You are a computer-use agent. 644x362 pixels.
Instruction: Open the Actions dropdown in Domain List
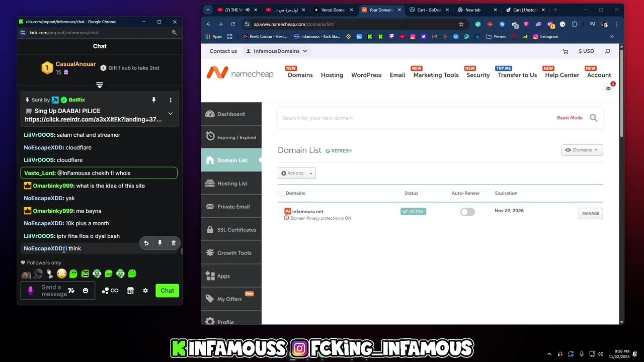[x=297, y=173]
